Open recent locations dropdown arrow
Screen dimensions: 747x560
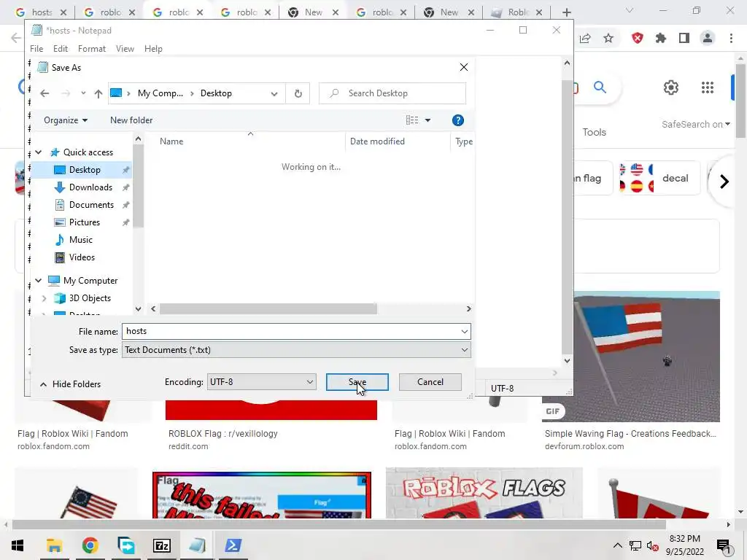pyautogui.click(x=83, y=93)
